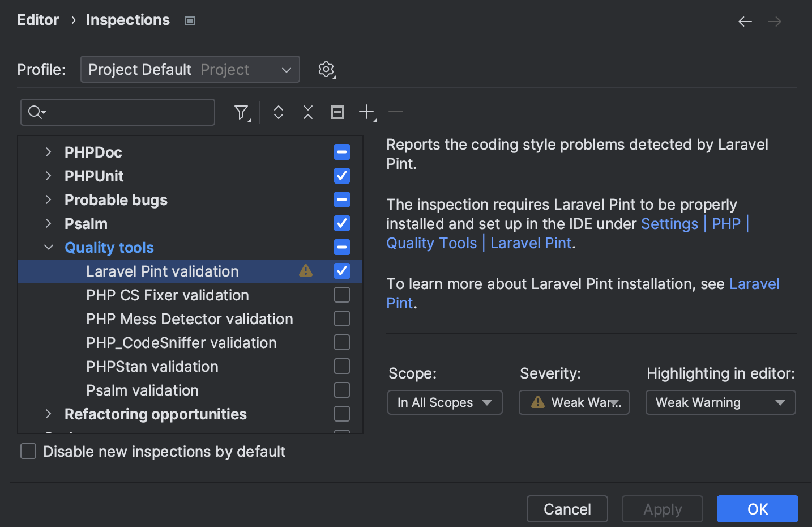The height and width of the screenshot is (527, 812).
Task: Expand all inspection groups icon
Action: 278,112
